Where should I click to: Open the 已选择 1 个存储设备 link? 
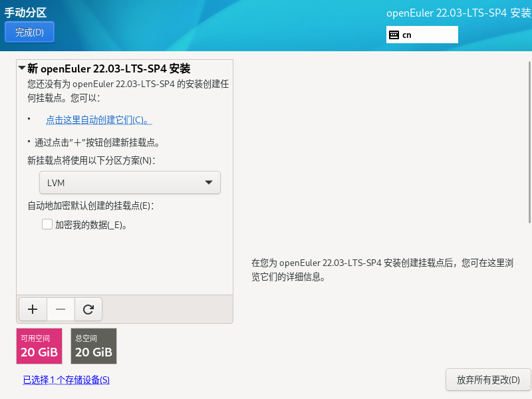[x=66, y=380]
